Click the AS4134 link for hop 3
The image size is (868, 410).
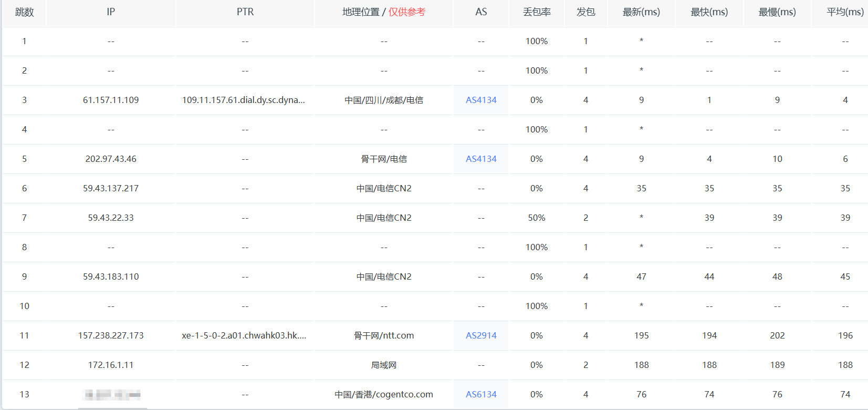(x=480, y=100)
